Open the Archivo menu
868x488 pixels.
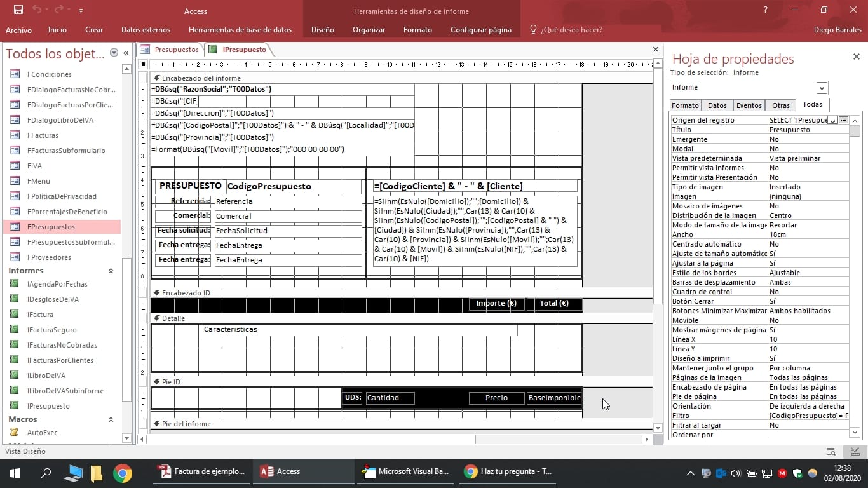(18, 30)
